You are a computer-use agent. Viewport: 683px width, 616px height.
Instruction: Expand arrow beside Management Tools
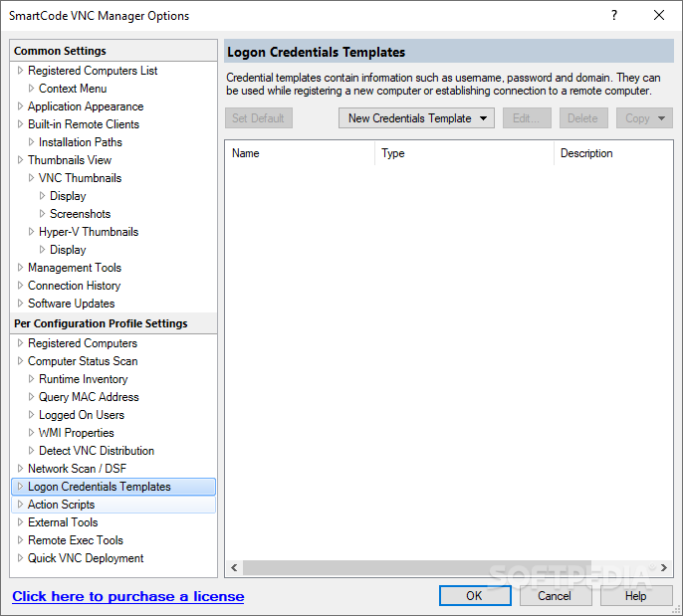(x=20, y=267)
